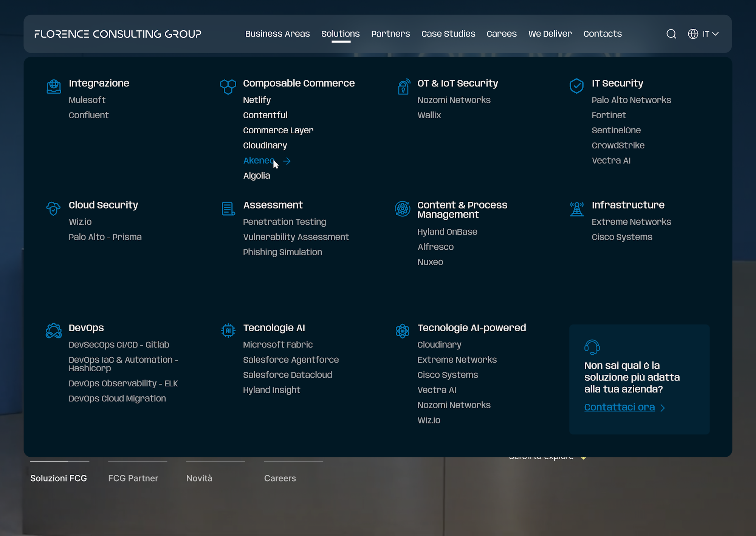Open the Phishing Simulation link
This screenshot has width=756, height=536.
282,252
